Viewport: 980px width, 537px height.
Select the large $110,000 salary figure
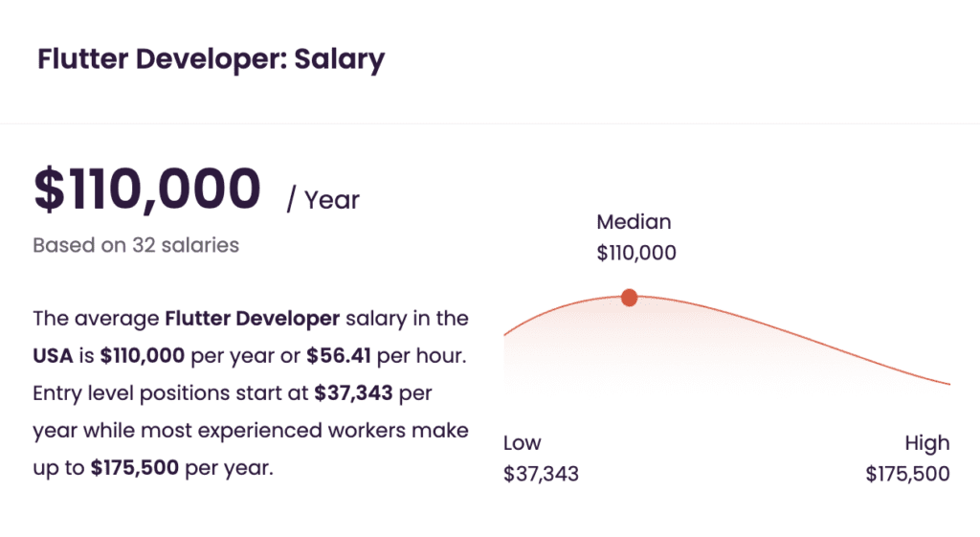point(146,189)
